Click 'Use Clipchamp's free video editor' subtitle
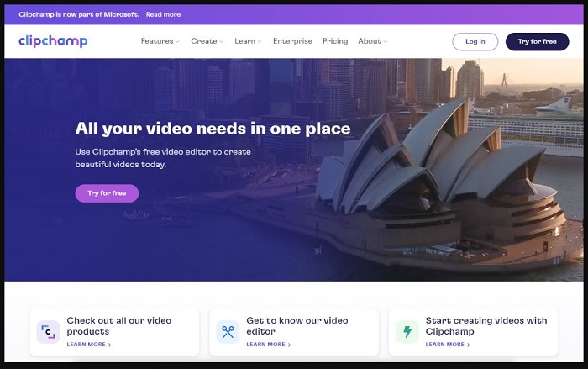Image resolution: width=588 pixels, height=369 pixels. [163, 158]
